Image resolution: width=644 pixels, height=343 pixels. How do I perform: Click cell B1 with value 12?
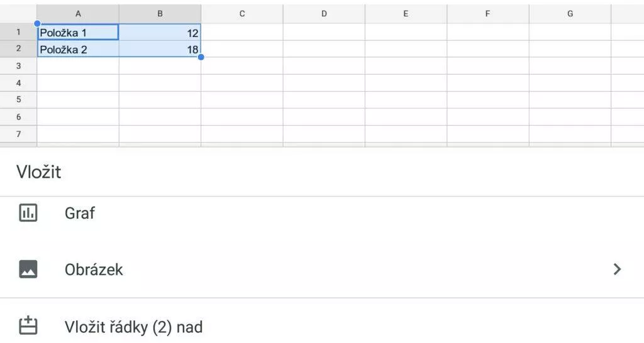[160, 33]
